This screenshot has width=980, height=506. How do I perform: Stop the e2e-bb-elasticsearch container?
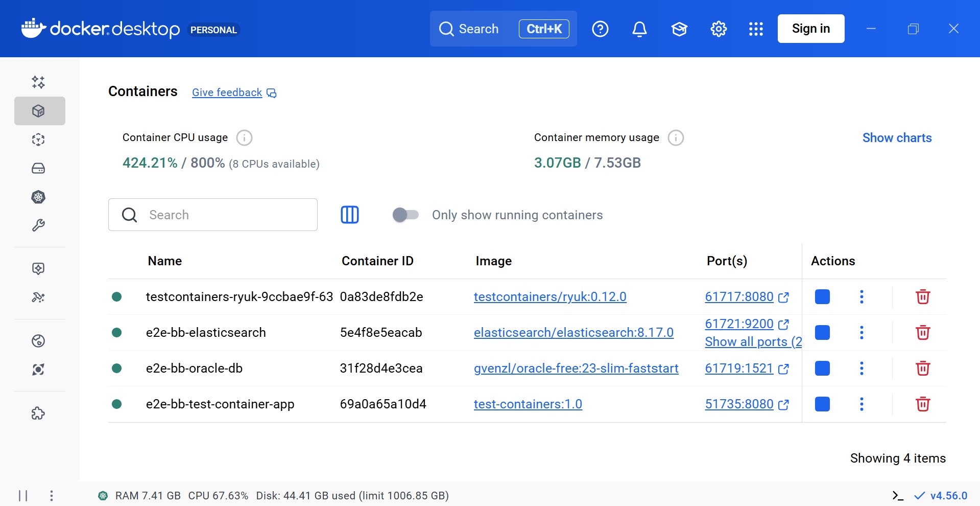coord(822,332)
